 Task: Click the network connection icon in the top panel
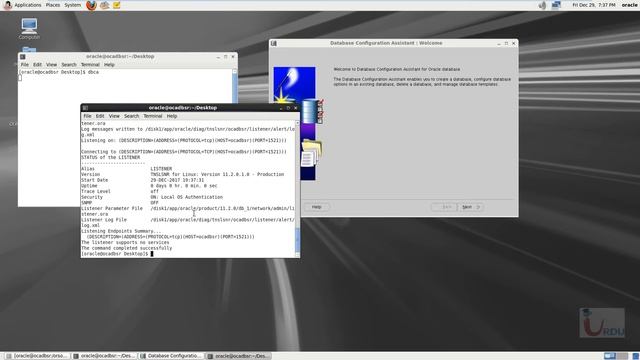556,5
